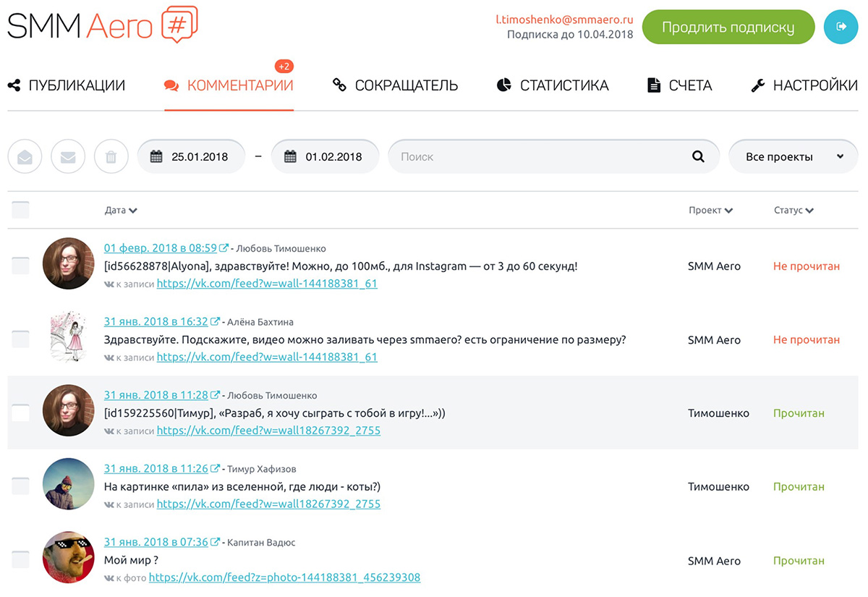This screenshot has width=868, height=597.
Task: Click the Подписка до 10.04.2018 text
Action: [x=570, y=35]
